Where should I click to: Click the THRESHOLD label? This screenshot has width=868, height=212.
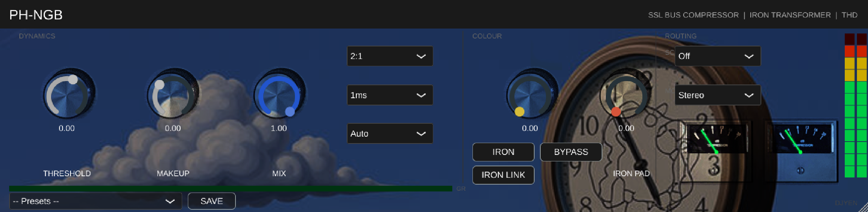[x=67, y=174]
